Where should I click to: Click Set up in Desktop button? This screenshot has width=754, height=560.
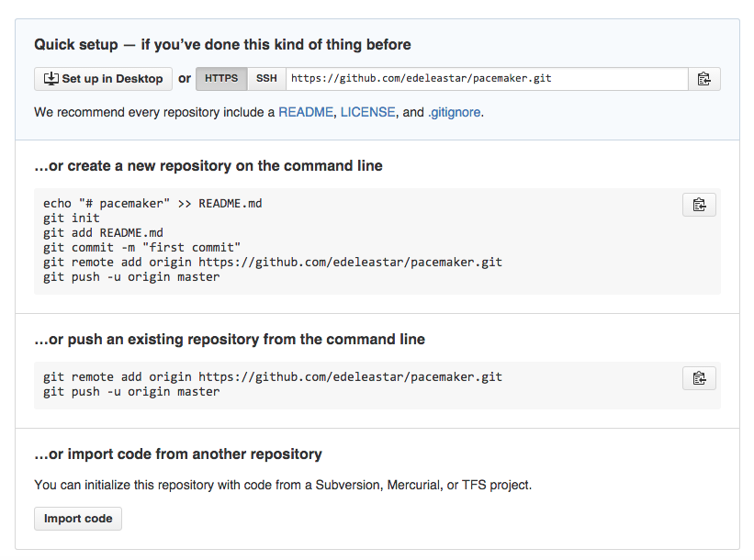[x=103, y=79]
